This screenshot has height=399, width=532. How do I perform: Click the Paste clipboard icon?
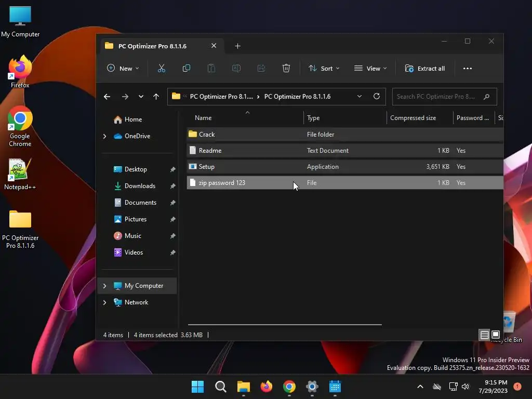[211, 69]
